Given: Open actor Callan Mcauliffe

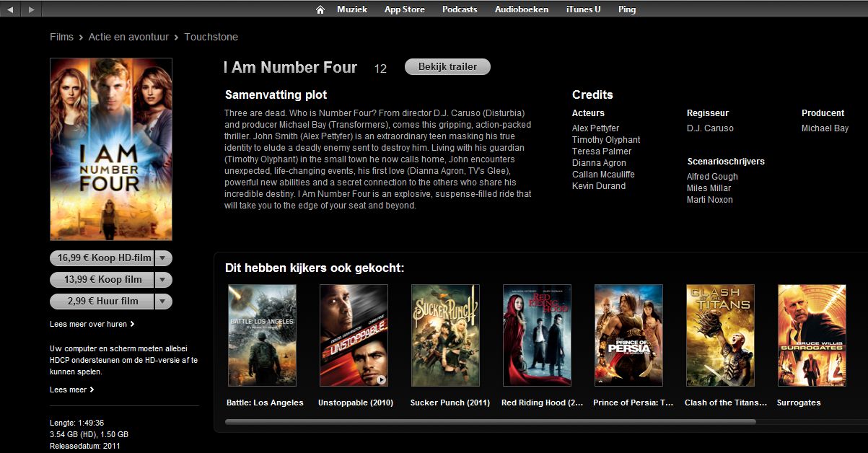Looking at the screenshot, I should point(603,175).
